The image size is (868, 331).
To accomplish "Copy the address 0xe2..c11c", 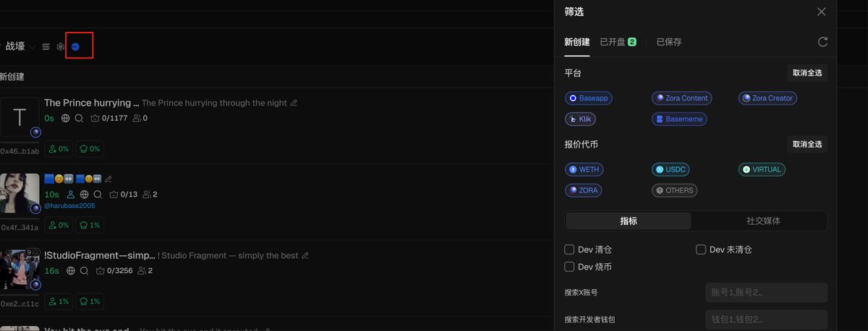I will coord(20,304).
